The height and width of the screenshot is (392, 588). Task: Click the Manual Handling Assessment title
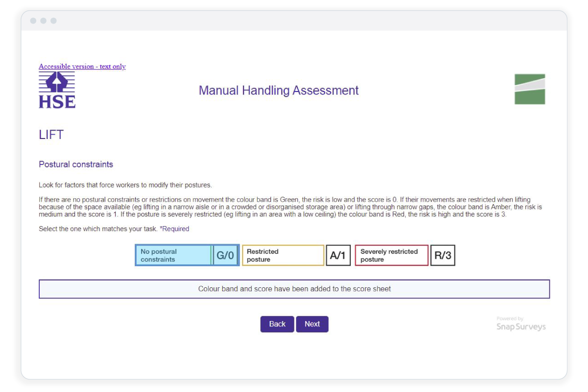pos(279,91)
